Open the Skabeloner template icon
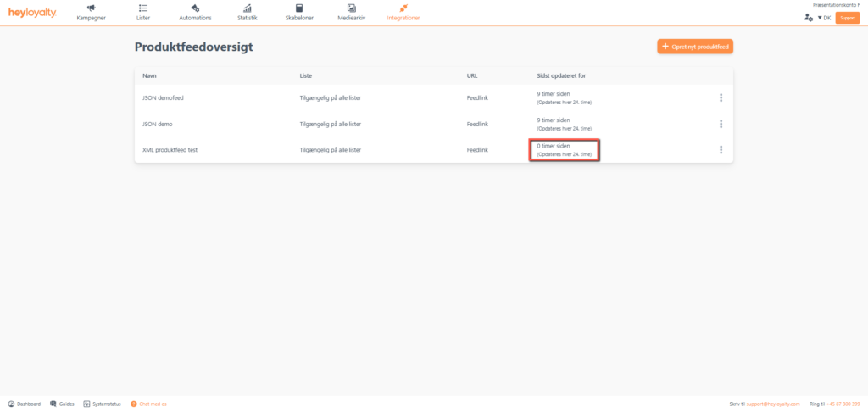 (299, 8)
